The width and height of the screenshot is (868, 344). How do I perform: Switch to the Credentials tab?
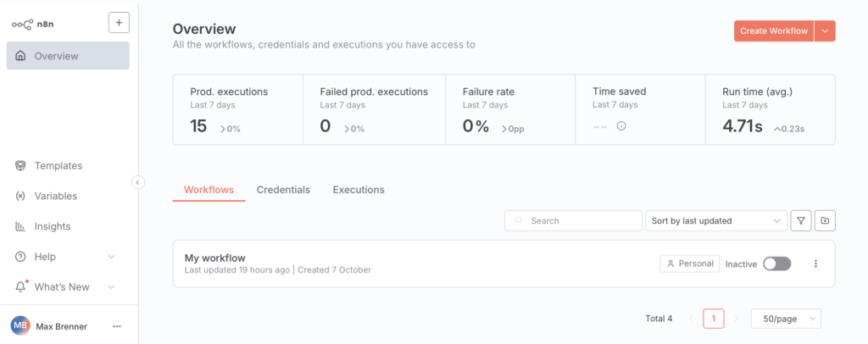(283, 190)
